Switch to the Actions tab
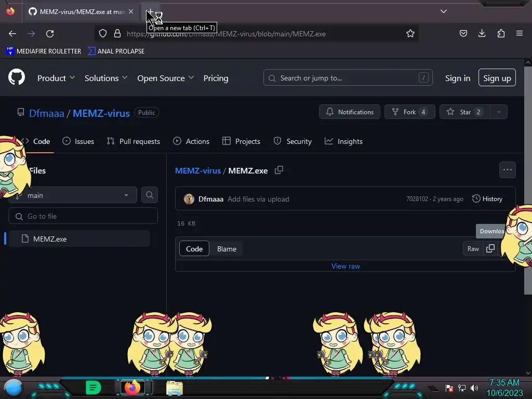The width and height of the screenshot is (532, 399). 191,141
